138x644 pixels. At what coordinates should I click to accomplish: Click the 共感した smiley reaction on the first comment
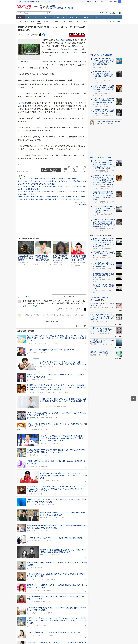60,309
